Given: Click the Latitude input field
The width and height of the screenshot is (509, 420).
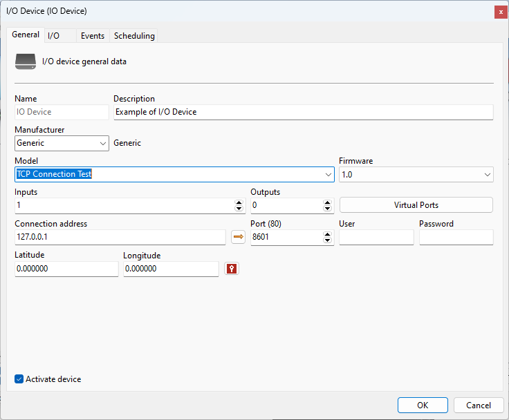Looking at the screenshot, I should 66,269.
